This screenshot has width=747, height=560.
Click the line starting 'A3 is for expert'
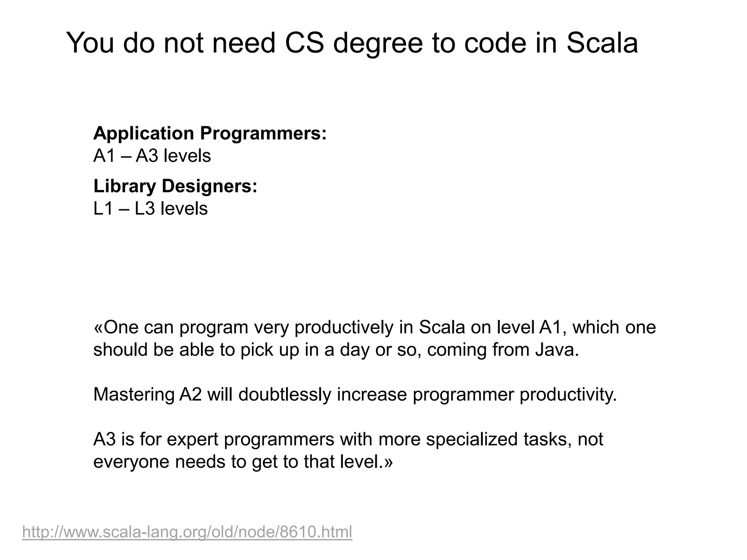click(x=348, y=439)
